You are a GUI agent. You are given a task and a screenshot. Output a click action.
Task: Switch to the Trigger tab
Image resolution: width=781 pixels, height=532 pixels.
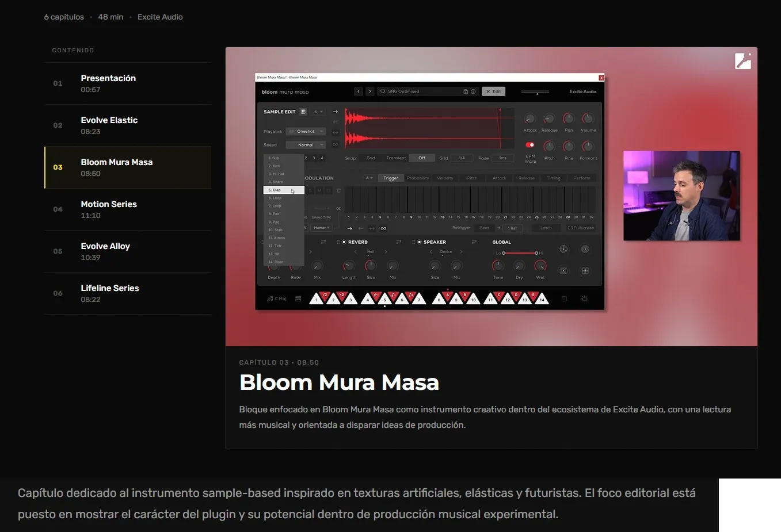click(391, 178)
